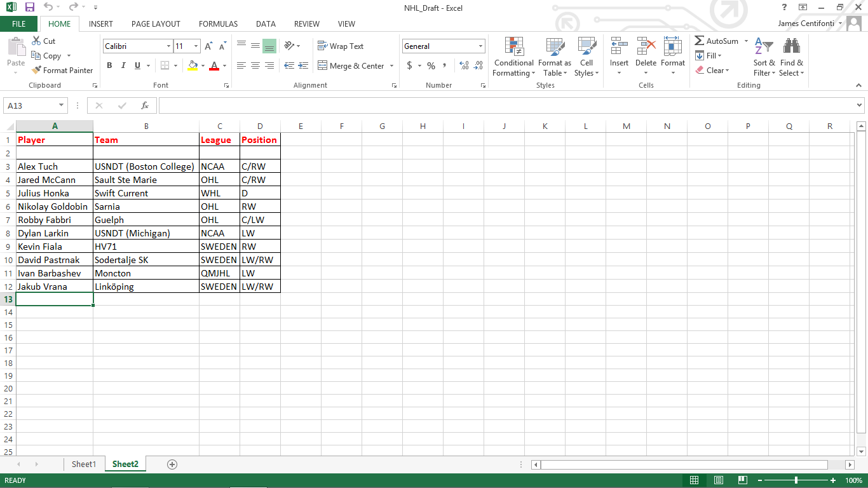Image resolution: width=868 pixels, height=488 pixels.
Task: Switch to the Sheet1 worksheet tab
Action: 83,464
